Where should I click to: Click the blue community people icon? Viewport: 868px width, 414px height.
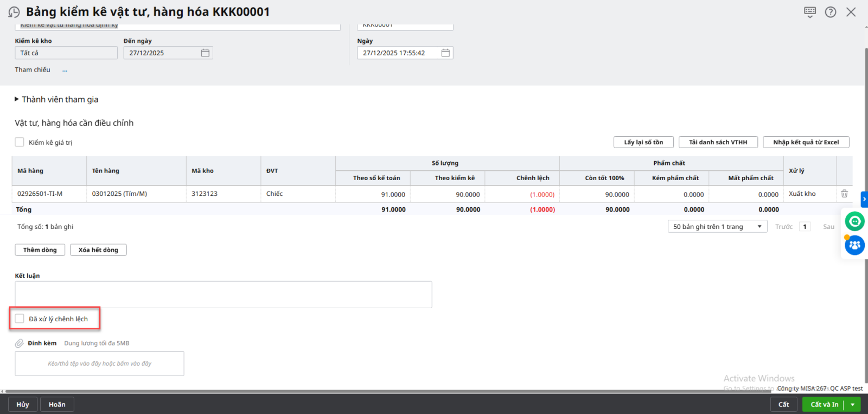click(x=854, y=245)
